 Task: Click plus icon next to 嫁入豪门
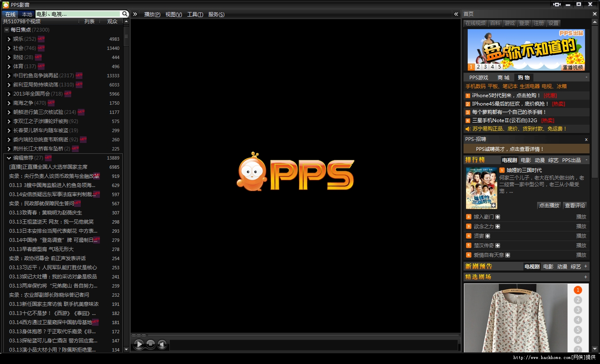[x=498, y=217]
